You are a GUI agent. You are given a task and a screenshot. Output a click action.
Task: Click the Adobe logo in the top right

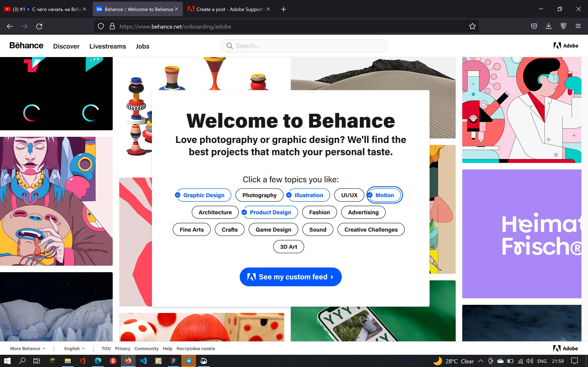tap(566, 46)
